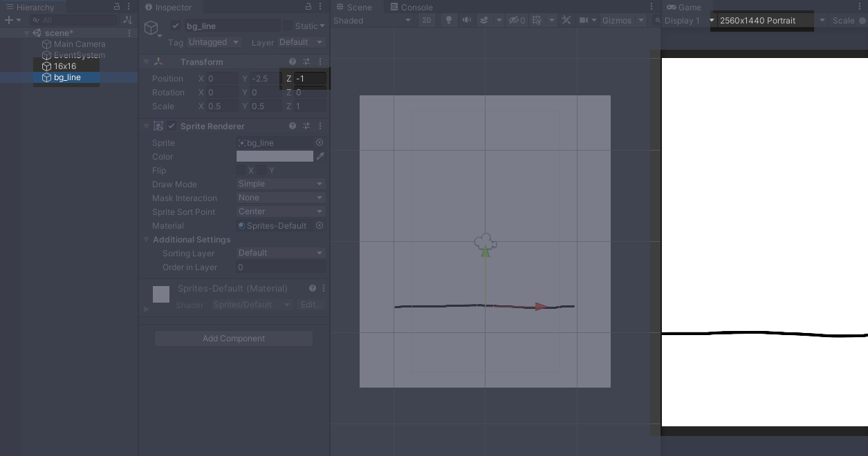Collapse the scene* hierarchy node
Screen dimensions: 868x456
pos(27,32)
